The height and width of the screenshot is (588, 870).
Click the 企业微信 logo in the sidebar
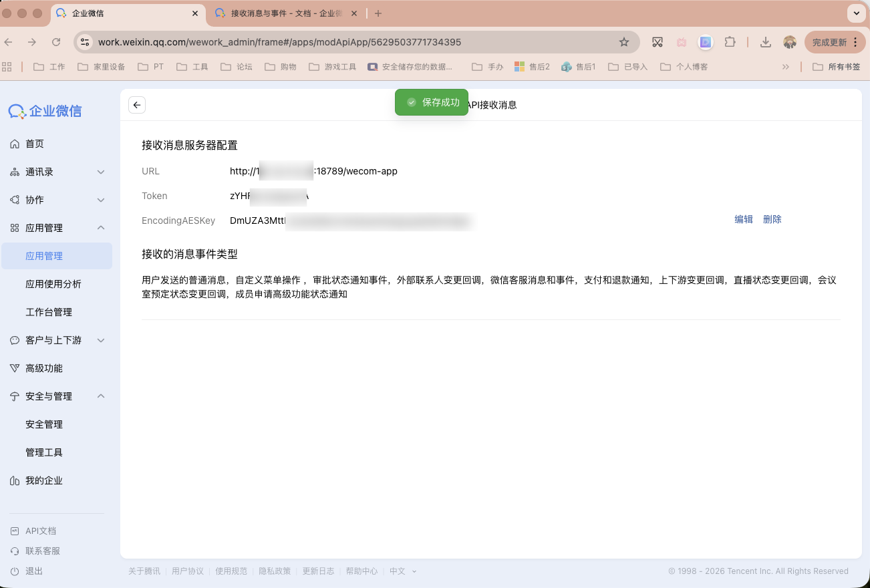click(x=45, y=111)
